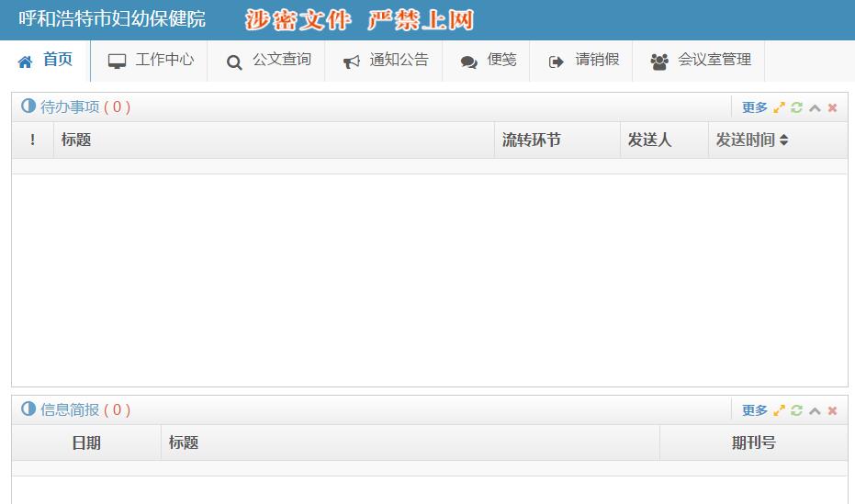Click the expand icon in 待办事项 panel
This screenshot has height=504, width=855.
(779, 107)
